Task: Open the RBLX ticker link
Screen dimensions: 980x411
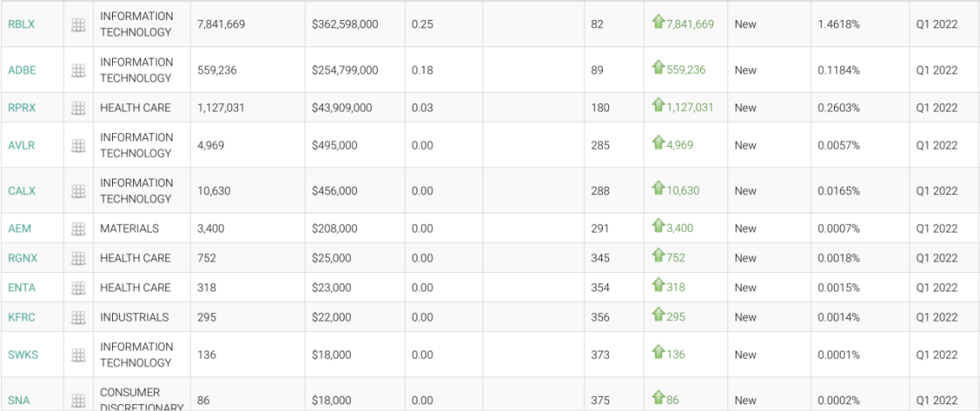Action: (21, 24)
